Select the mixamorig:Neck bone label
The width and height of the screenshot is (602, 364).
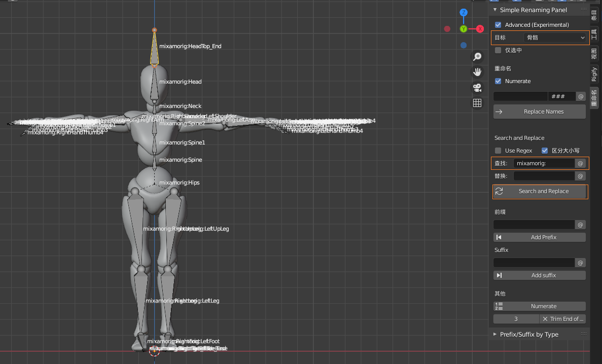click(x=181, y=106)
